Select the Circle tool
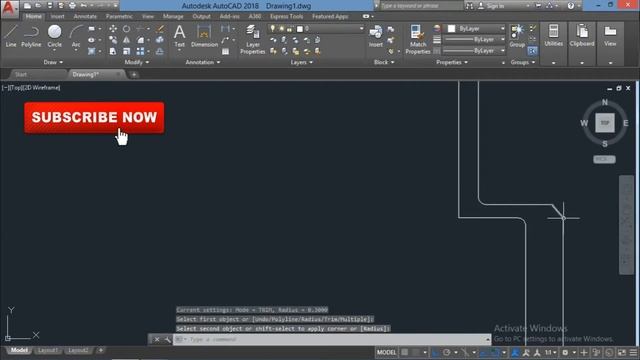Viewport: 640px width, 360px height. pos(54,36)
